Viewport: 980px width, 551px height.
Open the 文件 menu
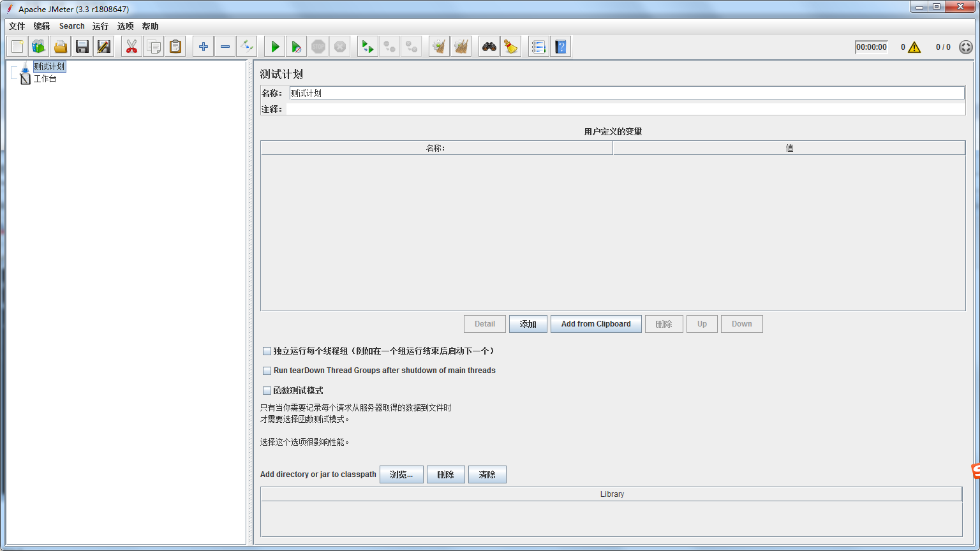click(x=17, y=26)
